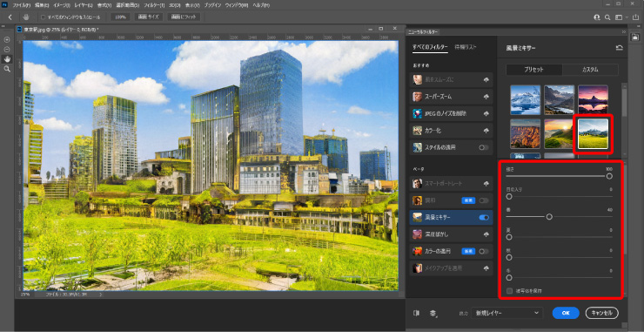Click the preset thumbnails vertical scrollbar
Screen dimensions: 644x332
pos(624,103)
